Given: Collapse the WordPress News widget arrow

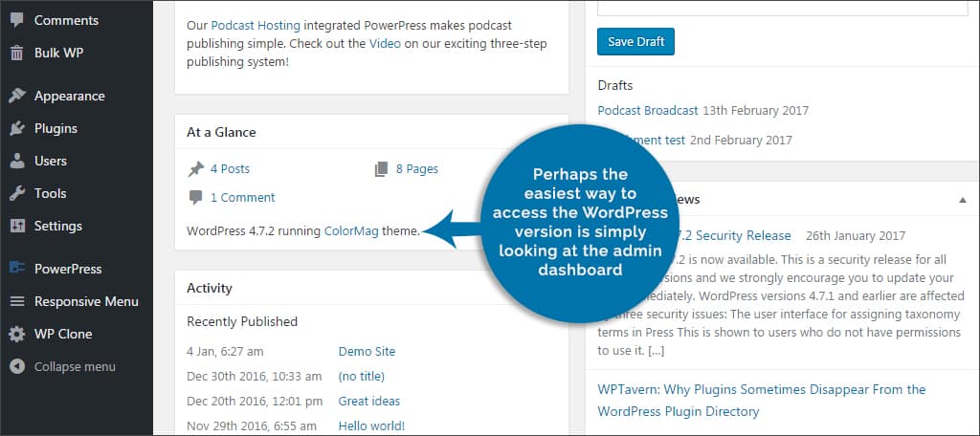Looking at the screenshot, I should (963, 201).
